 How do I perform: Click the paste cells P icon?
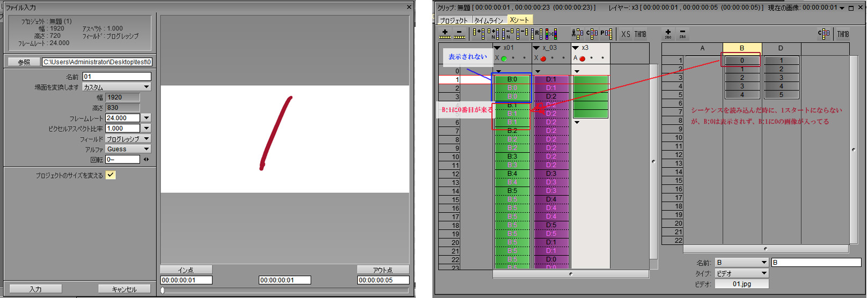click(x=606, y=34)
